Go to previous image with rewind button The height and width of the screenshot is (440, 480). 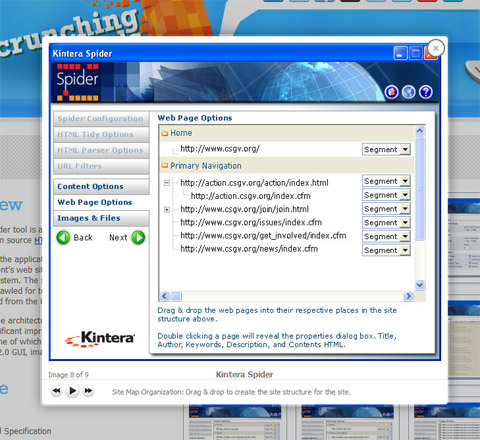[x=56, y=391]
